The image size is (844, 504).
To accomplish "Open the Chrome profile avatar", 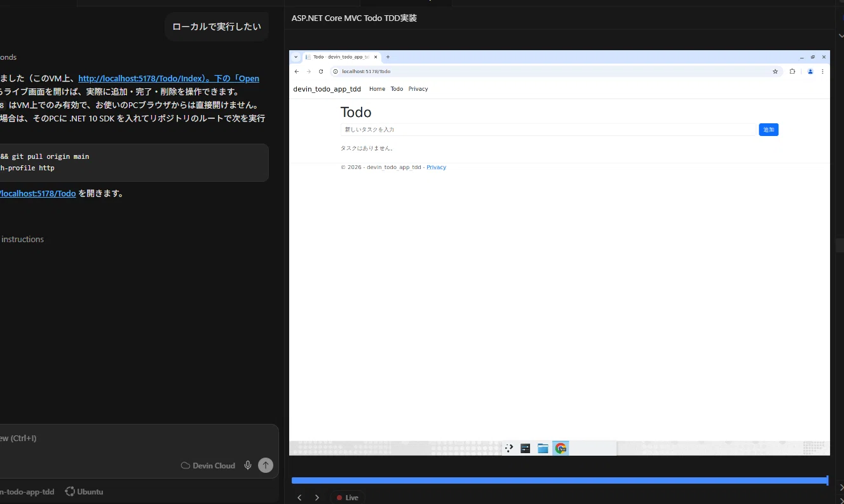I will tap(810, 72).
